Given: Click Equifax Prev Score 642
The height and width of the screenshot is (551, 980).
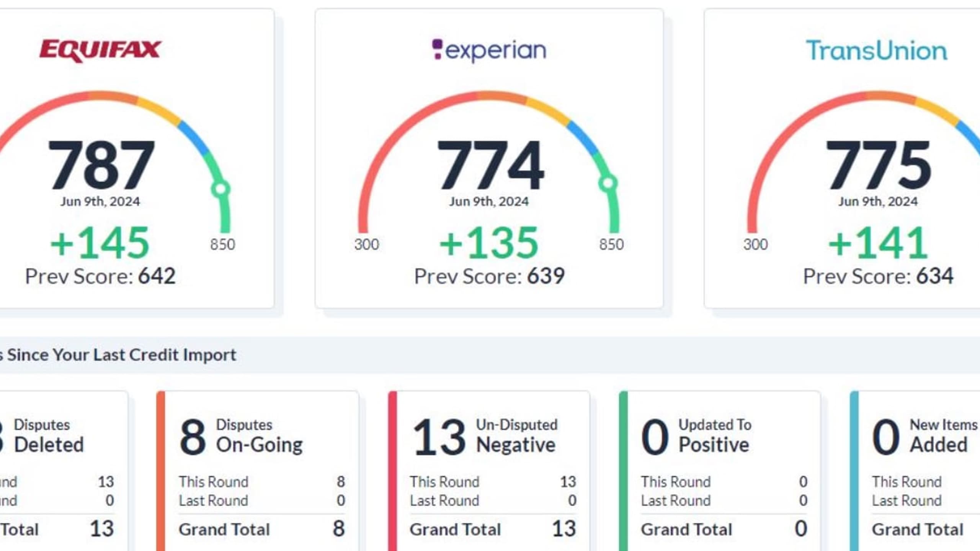Looking at the screenshot, I should pyautogui.click(x=100, y=276).
